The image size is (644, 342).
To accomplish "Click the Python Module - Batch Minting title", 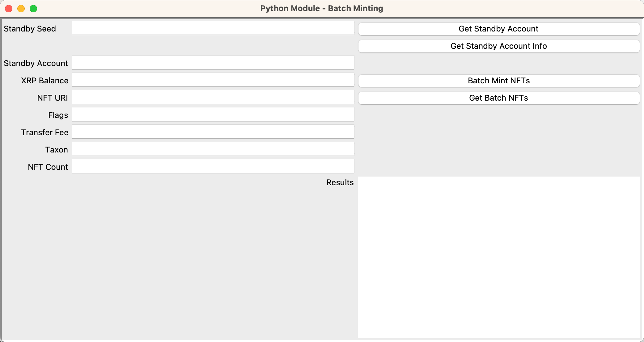I will click(x=321, y=8).
